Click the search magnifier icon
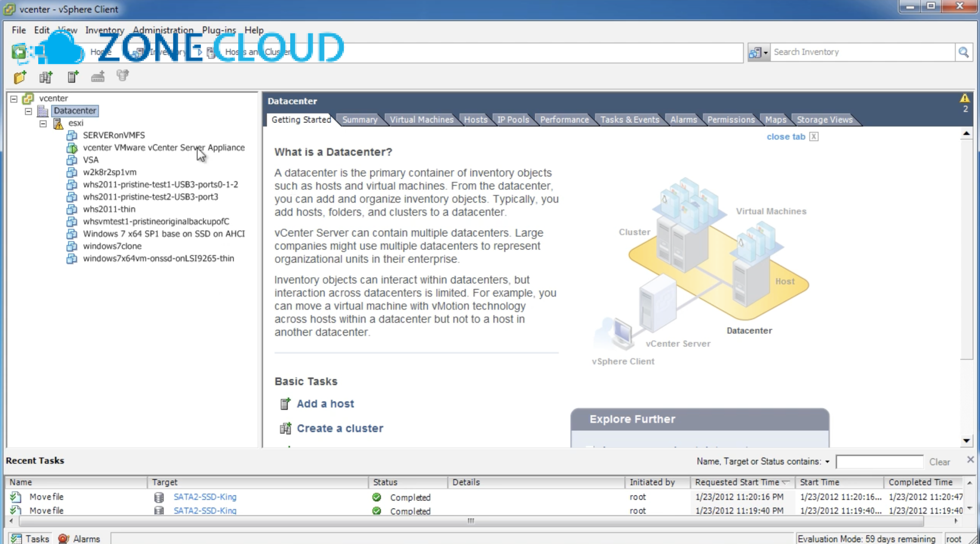Screen dimensions: 980x544 pos(963,52)
